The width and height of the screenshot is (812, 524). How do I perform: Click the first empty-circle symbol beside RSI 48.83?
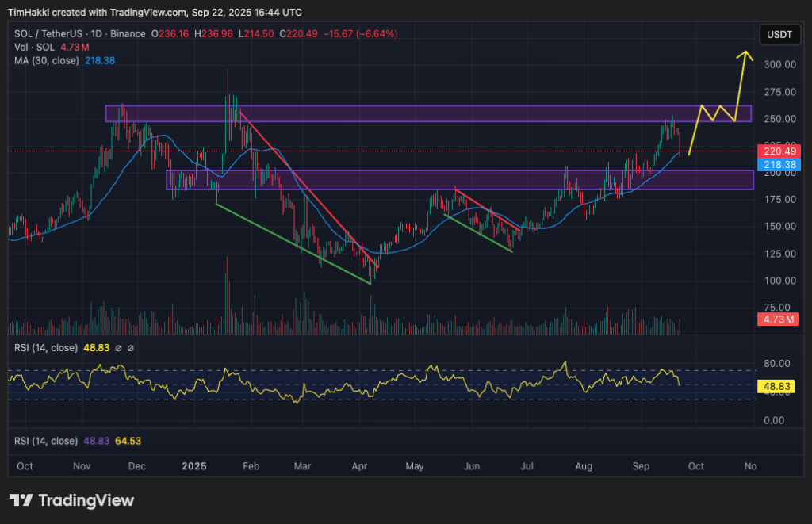pyautogui.click(x=118, y=348)
